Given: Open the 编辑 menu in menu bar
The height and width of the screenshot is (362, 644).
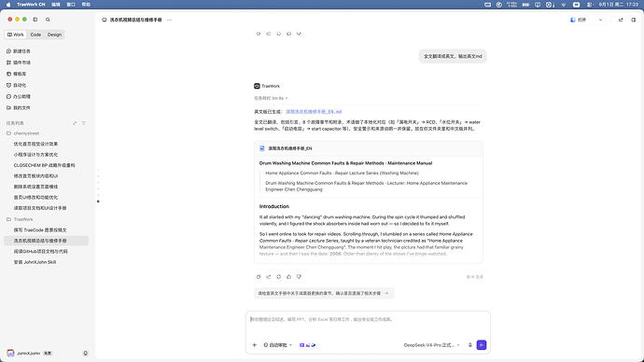Looking at the screenshot, I should click(56, 5).
